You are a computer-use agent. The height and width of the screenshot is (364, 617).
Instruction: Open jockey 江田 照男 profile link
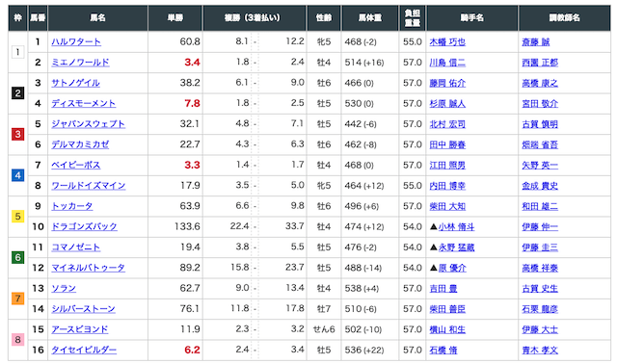(447, 165)
